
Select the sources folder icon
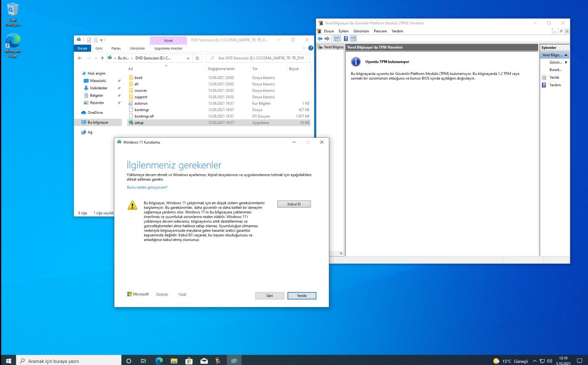pyautogui.click(x=131, y=90)
